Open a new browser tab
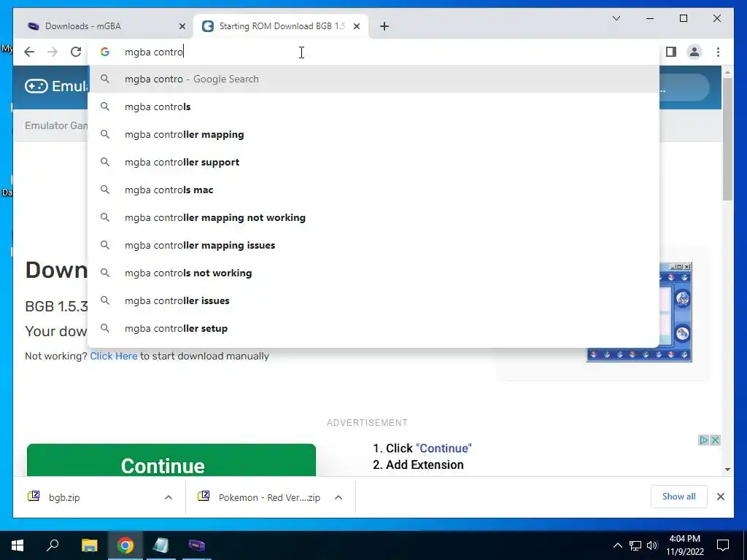Screen dimensions: 747x560 click(x=384, y=26)
